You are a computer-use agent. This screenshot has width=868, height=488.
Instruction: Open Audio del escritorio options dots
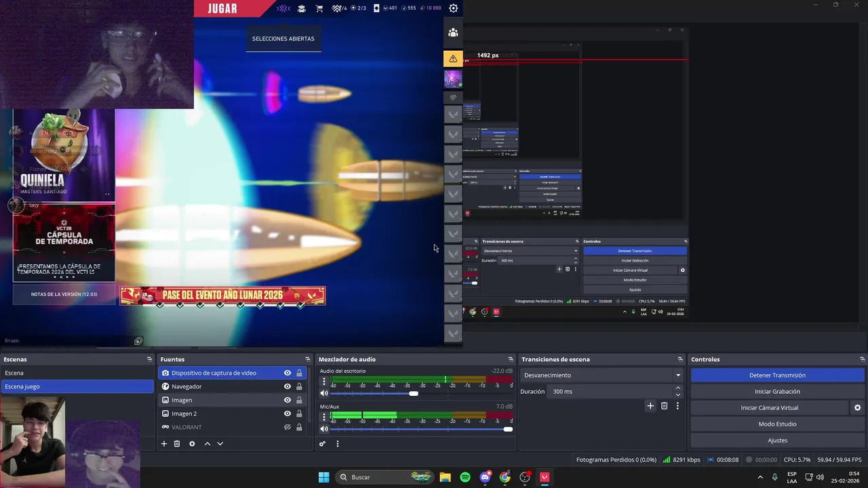[x=324, y=382]
